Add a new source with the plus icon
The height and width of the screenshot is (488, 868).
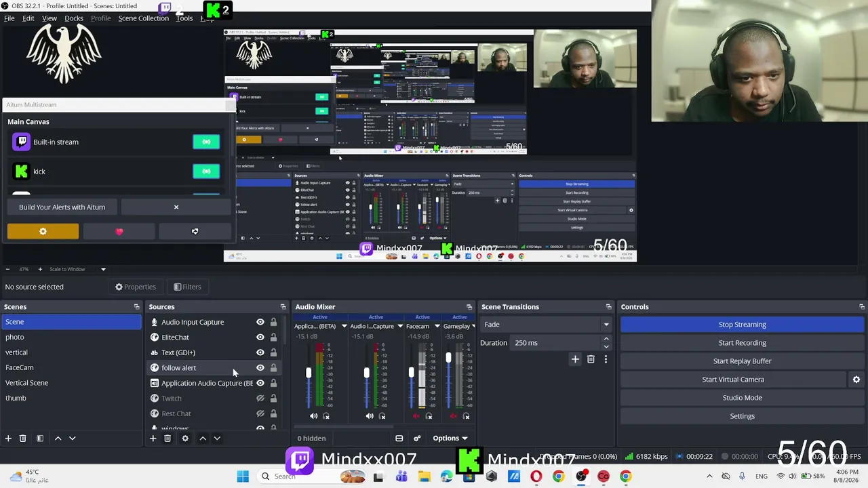point(153,439)
